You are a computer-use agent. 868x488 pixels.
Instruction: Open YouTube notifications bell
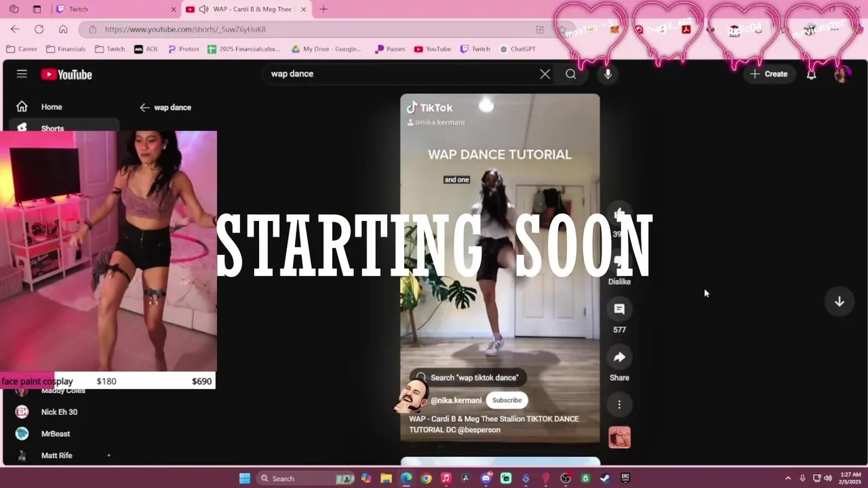point(811,74)
